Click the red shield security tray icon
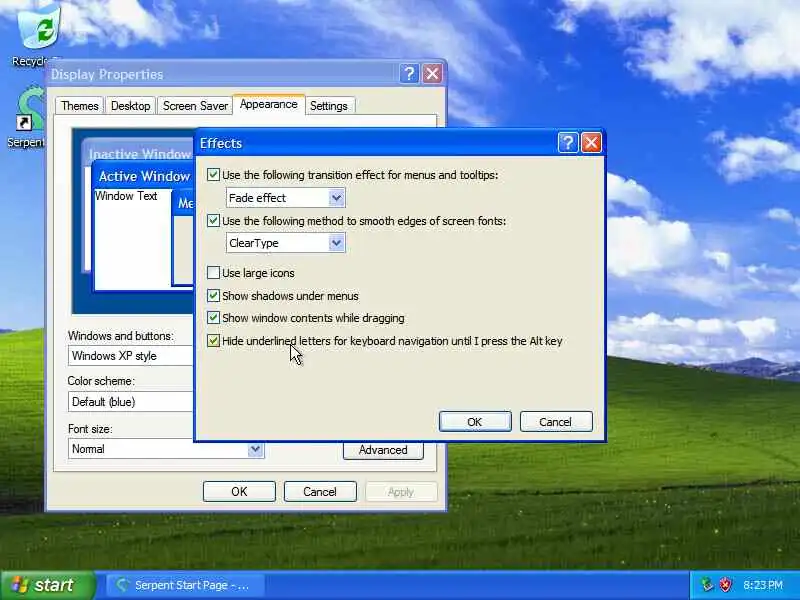The width and height of the screenshot is (800, 600). 726,585
